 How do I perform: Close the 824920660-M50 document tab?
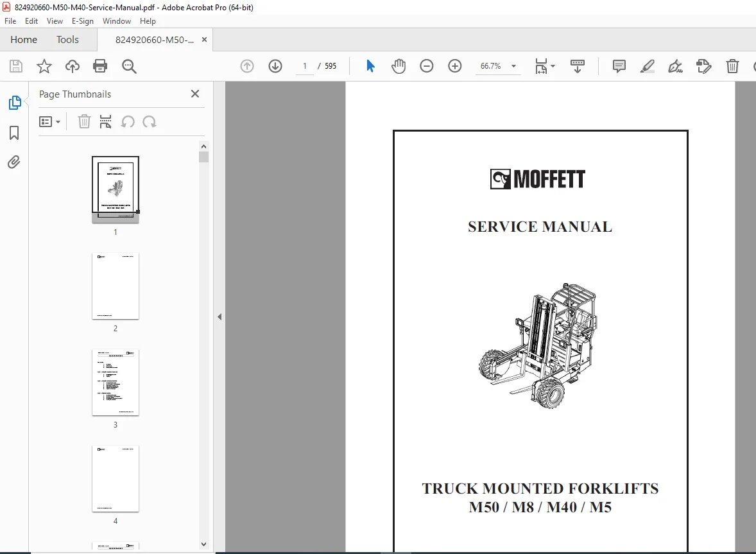point(205,40)
